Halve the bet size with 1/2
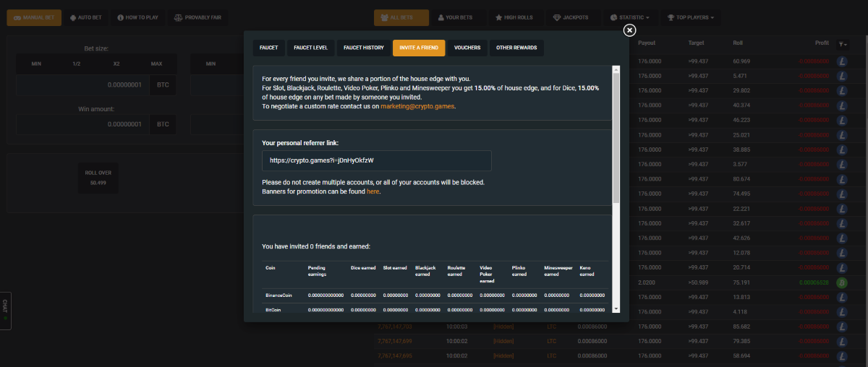 pyautogui.click(x=76, y=64)
